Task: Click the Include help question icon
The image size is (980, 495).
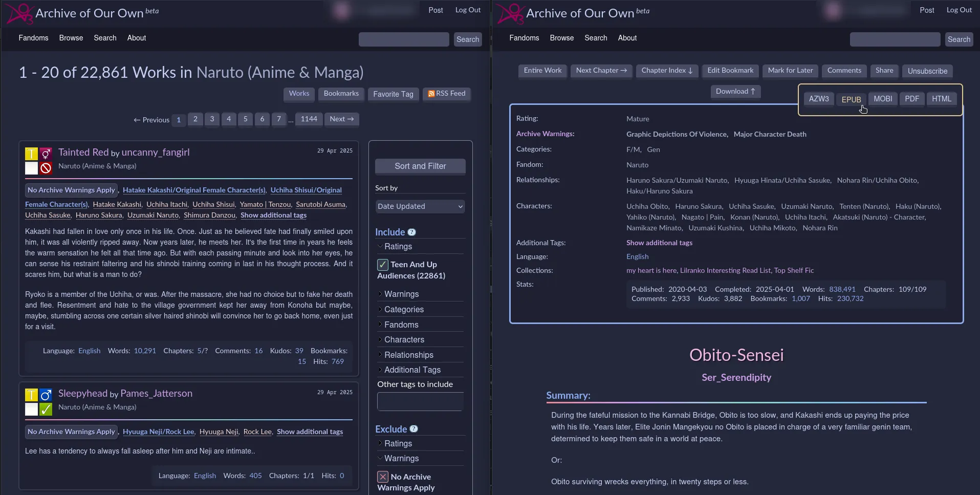Action: pos(411,232)
